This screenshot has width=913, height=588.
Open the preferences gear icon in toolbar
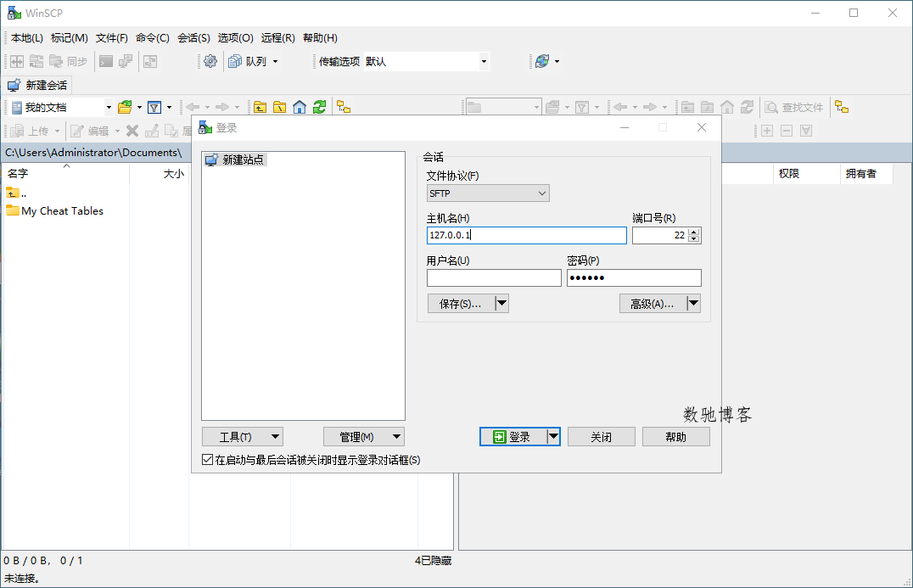click(x=210, y=61)
